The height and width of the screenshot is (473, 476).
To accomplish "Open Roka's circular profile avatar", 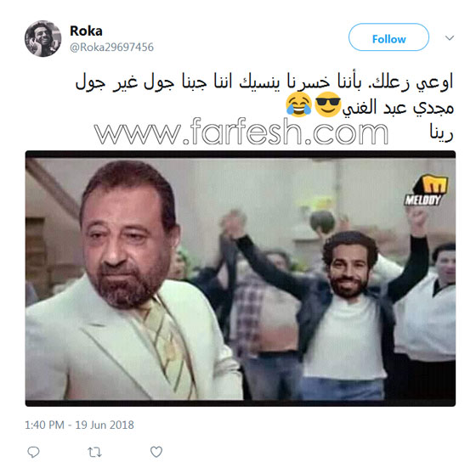I will point(43,38).
